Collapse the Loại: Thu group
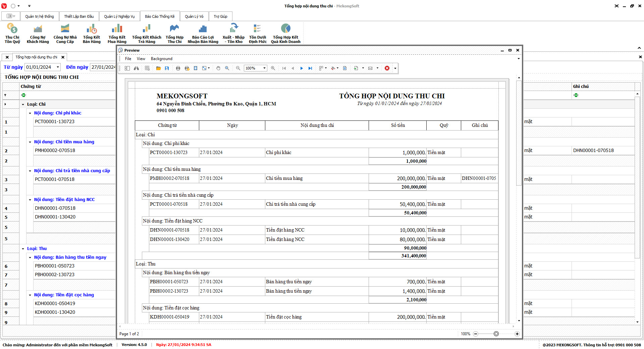 (23, 249)
